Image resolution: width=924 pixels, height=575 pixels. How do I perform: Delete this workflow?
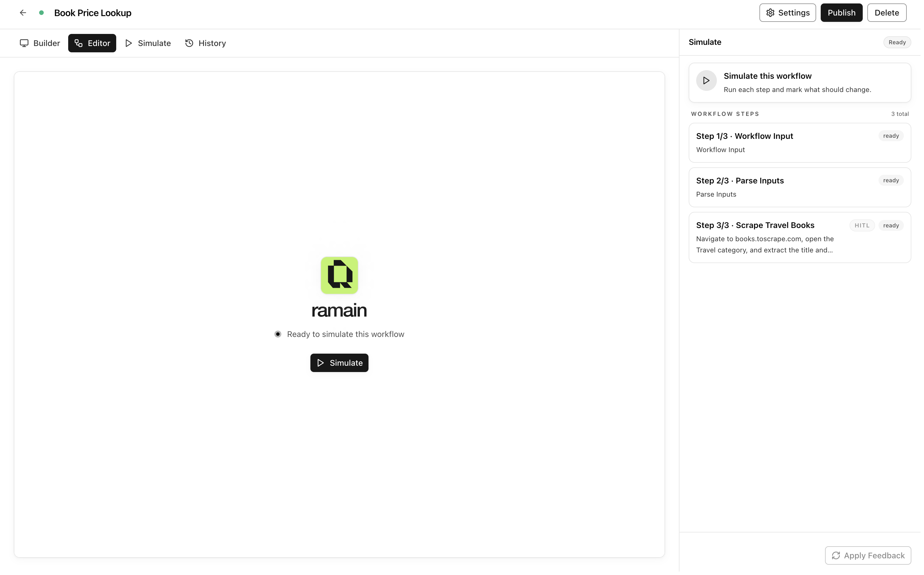tap(890, 13)
